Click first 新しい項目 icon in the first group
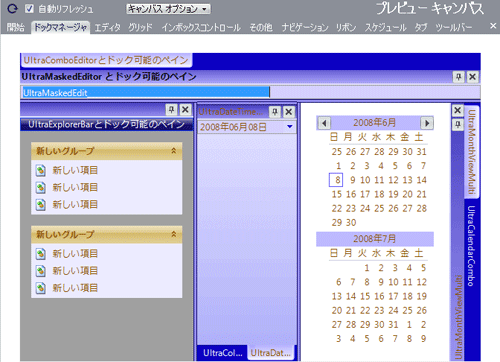This screenshot has width=500, height=362. (41, 170)
